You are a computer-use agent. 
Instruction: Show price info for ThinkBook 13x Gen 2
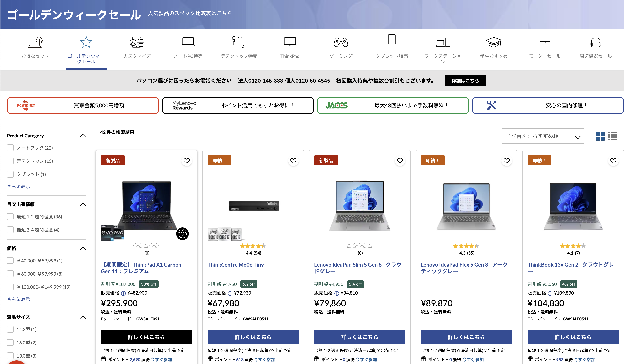click(550, 293)
